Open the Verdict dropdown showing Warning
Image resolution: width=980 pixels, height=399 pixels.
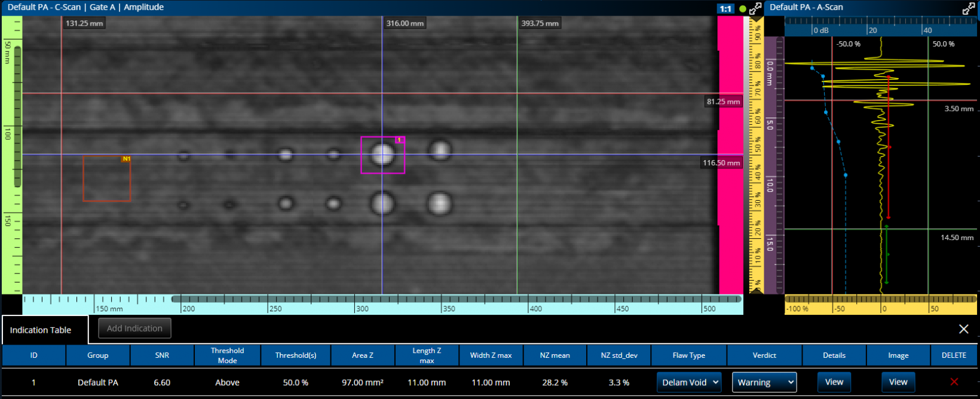tap(764, 382)
